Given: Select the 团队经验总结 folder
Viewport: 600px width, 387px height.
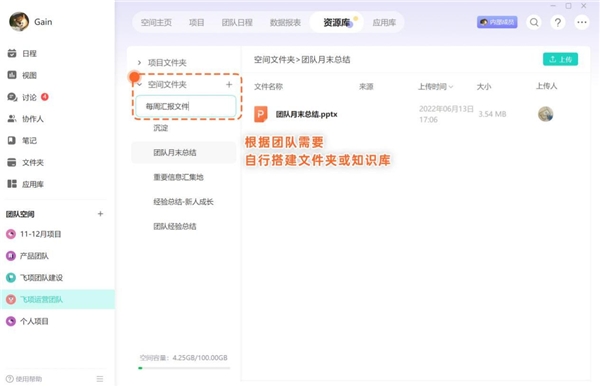Looking at the screenshot, I should pos(175,226).
